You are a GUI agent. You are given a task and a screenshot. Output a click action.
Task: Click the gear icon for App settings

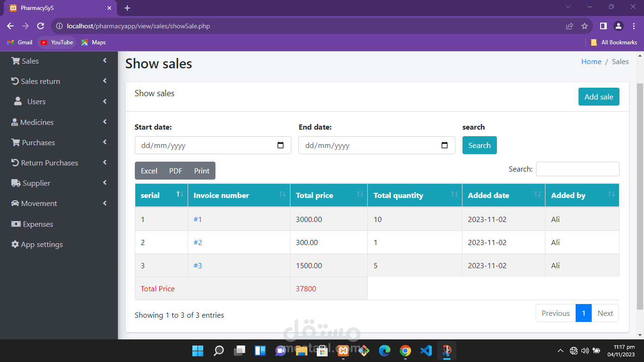coord(15,244)
